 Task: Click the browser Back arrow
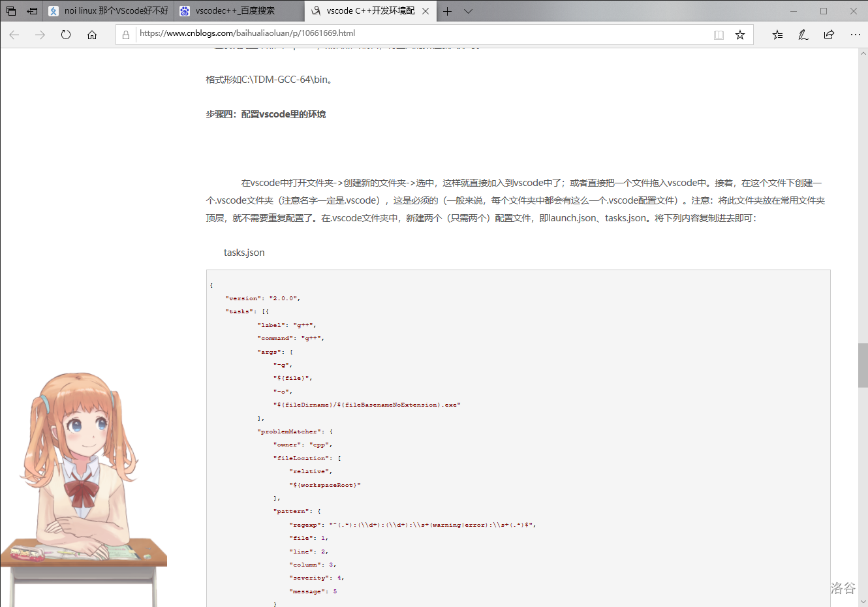point(14,35)
